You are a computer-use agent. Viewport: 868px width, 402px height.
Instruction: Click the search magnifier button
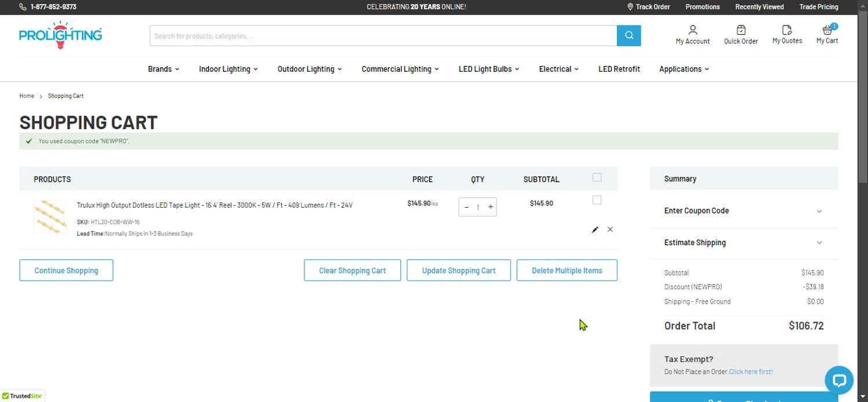pos(628,36)
